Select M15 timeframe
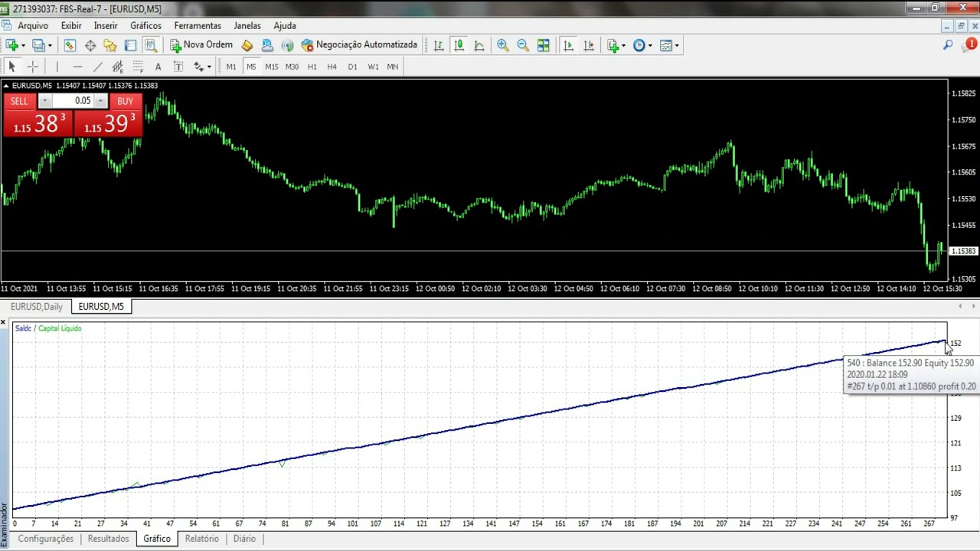Screen dimensions: 980x551 point(272,67)
